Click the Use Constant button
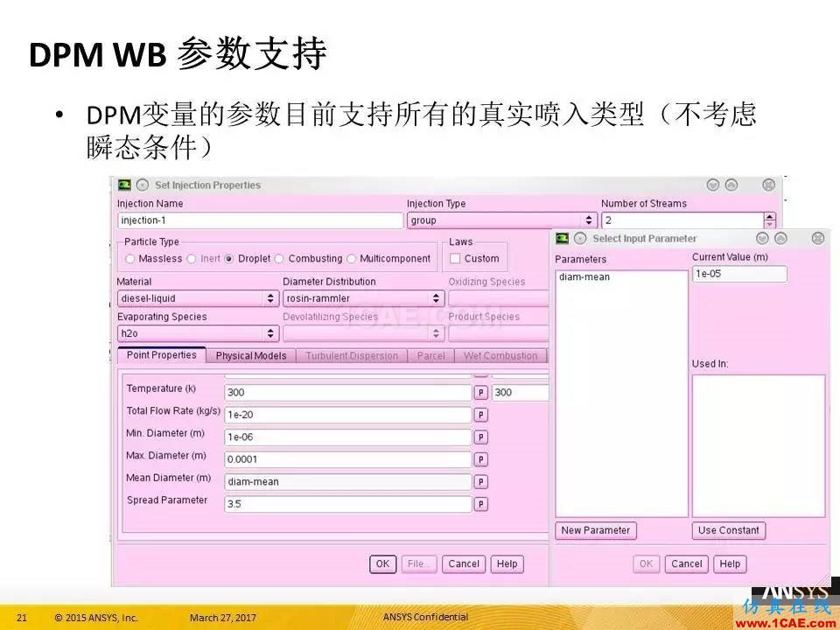This screenshot has width=840, height=630. 729,530
